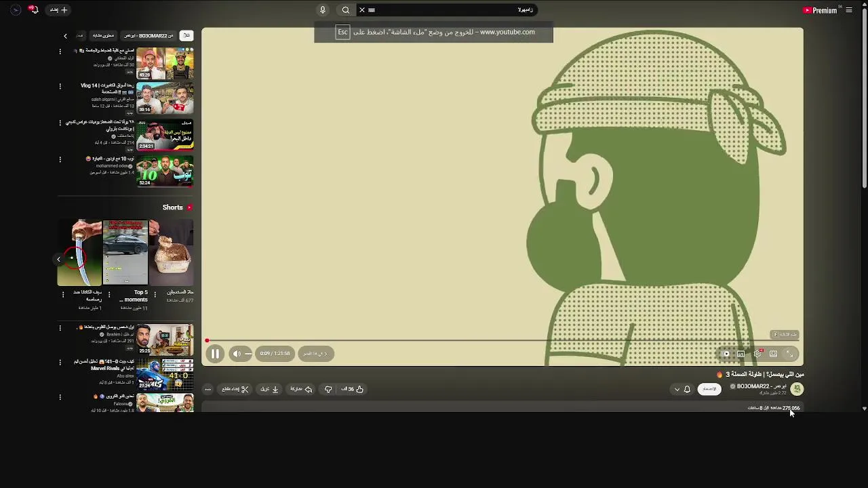Viewport: 868px width, 488px height.
Task: Open the YouTube Premium logo home link
Action: pos(821,10)
